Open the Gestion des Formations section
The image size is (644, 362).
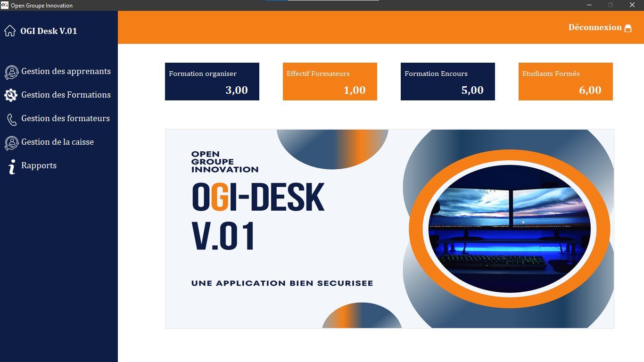coord(66,95)
